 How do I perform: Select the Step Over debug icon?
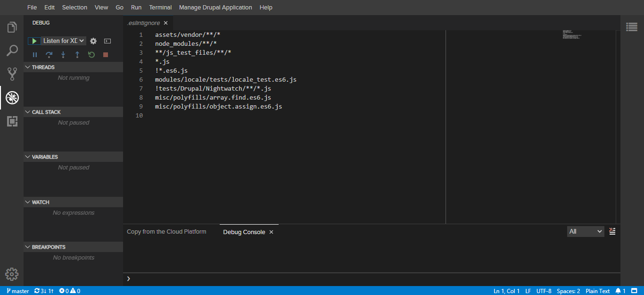point(49,54)
